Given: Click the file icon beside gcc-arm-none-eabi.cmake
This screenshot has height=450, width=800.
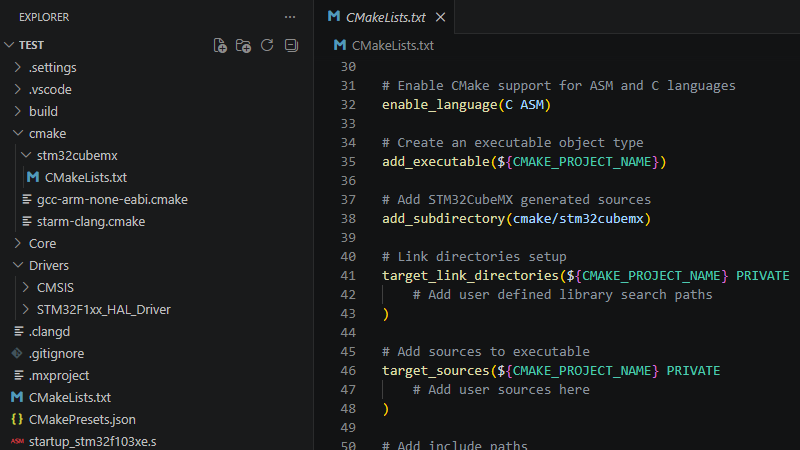Looking at the screenshot, I should (x=27, y=199).
